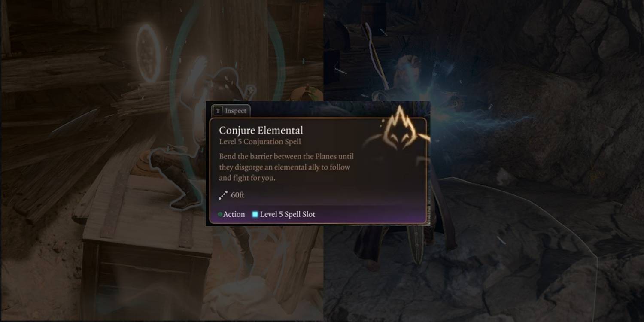Image resolution: width=644 pixels, height=322 pixels.
Task: Click the blue spell slot square icon
Action: point(255,214)
